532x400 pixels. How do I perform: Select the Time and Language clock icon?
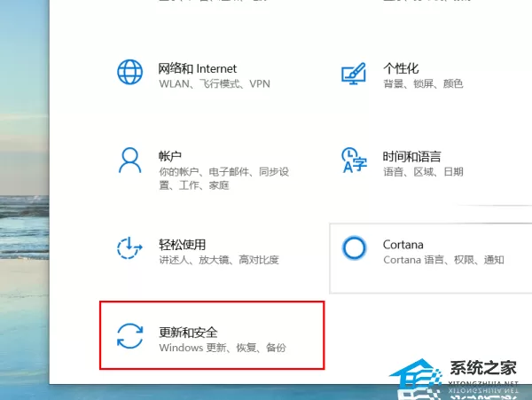354,160
